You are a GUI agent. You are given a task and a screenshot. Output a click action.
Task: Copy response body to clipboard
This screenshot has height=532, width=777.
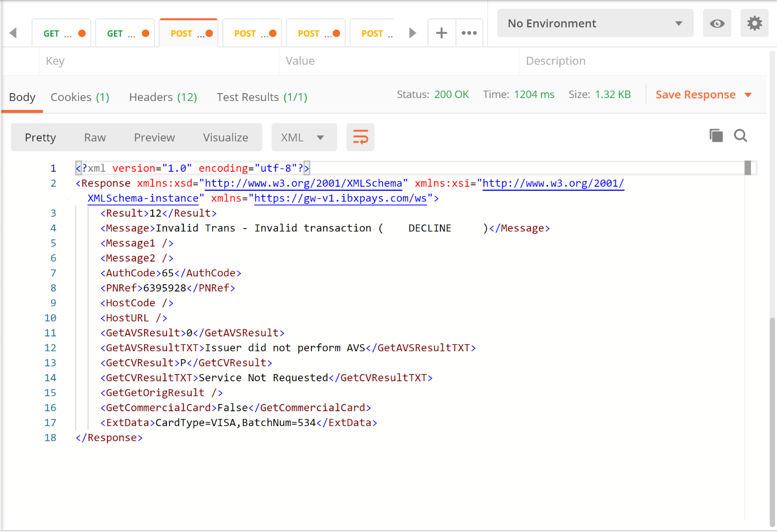click(x=716, y=135)
